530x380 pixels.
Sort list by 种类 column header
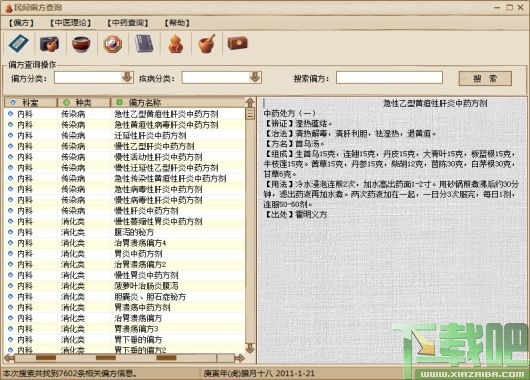click(84, 102)
